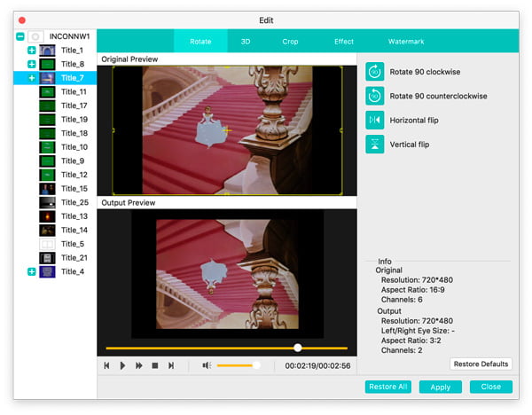Click the Original Preview video frame
Viewport: 532px width, 415px height.
pos(227,130)
